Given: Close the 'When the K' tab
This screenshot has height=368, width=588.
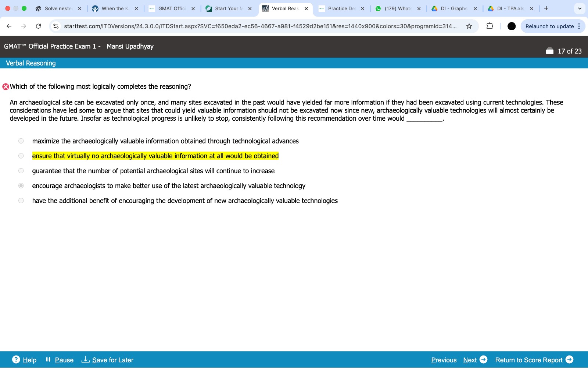Looking at the screenshot, I should click(136, 8).
